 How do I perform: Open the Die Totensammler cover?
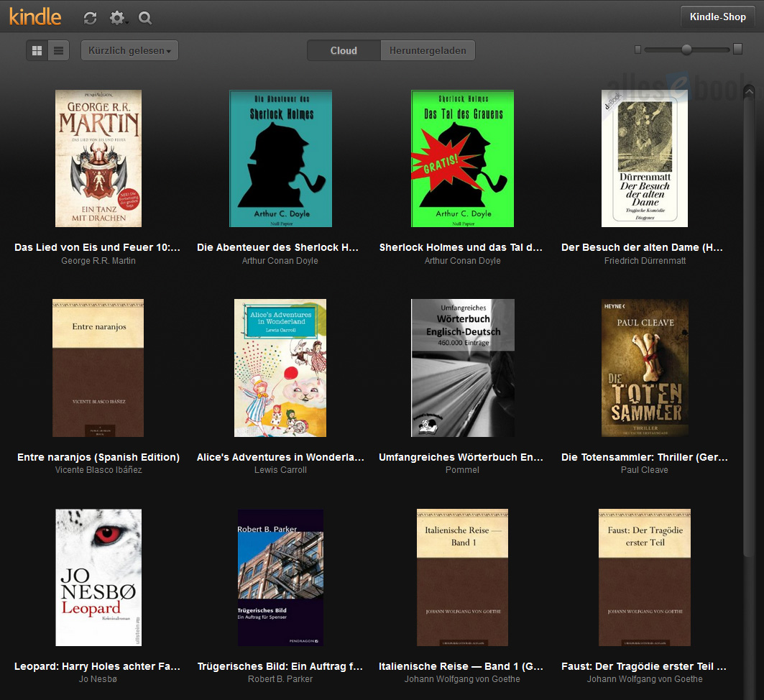[645, 368]
